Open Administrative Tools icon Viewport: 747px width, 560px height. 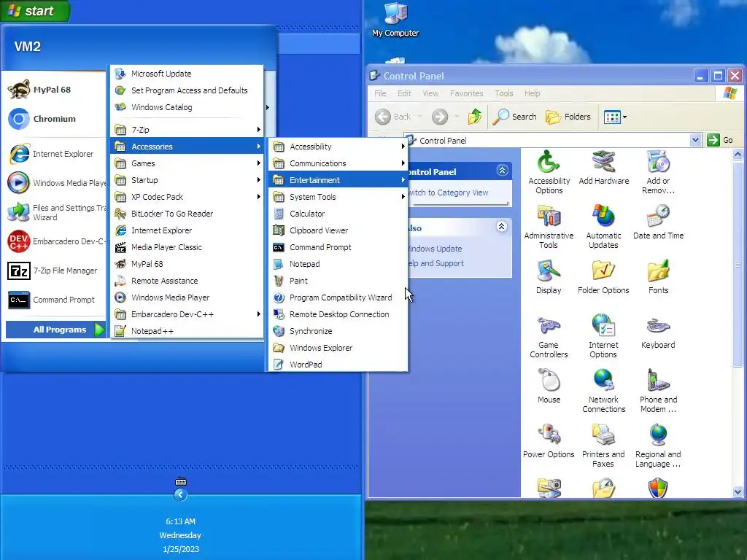549,227
